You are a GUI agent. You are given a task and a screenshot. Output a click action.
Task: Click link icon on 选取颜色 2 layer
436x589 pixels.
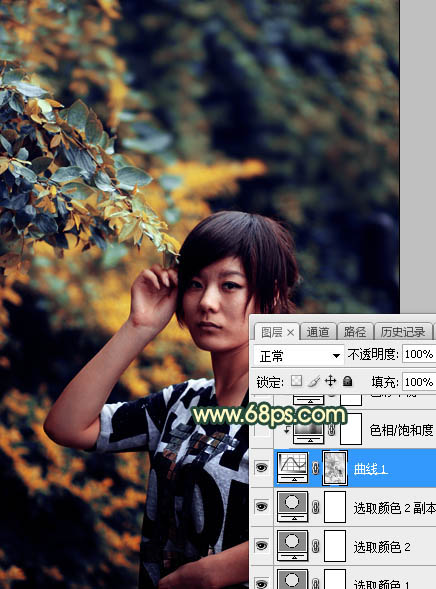(315, 546)
